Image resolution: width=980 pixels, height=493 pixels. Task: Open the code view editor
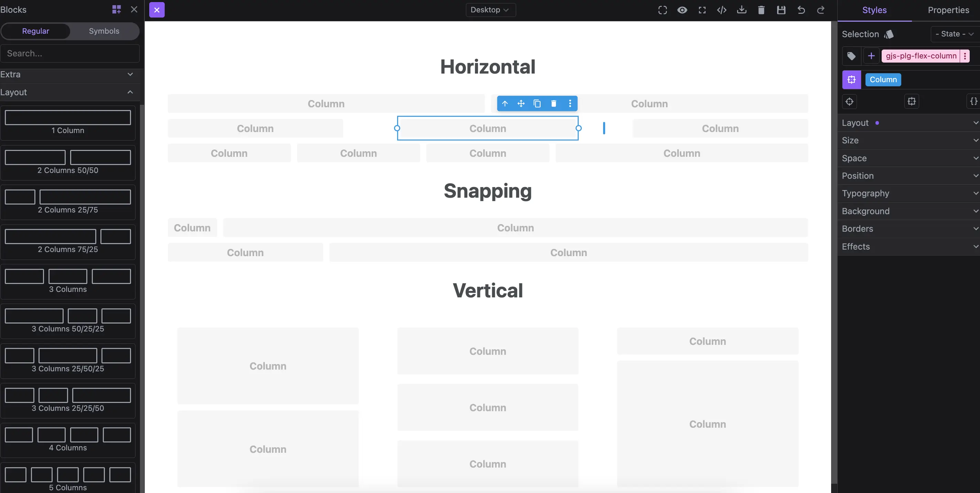pos(722,10)
